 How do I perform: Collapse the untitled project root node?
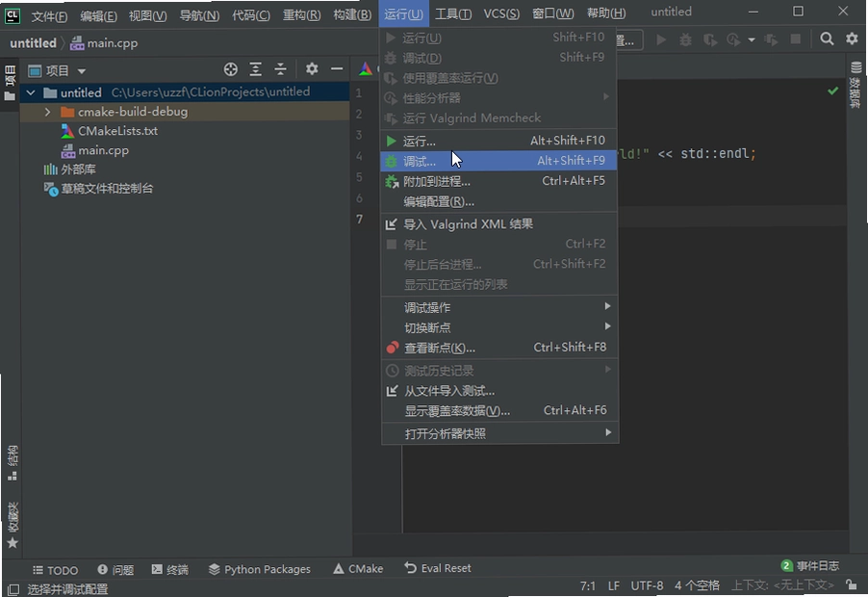[x=31, y=92]
